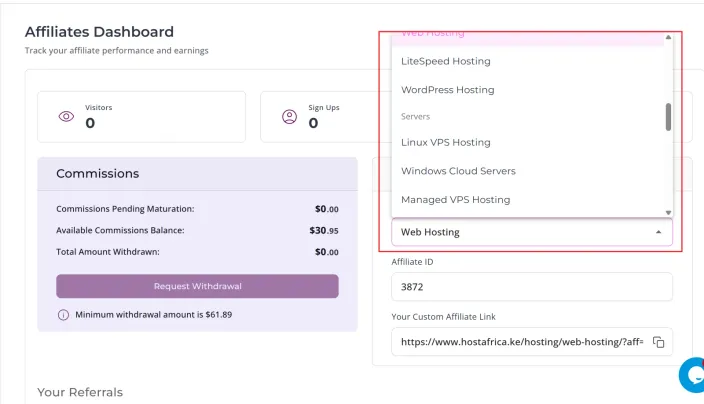Copy the custom affiliate link icon
Image resolution: width=704 pixels, height=404 pixels.
[x=658, y=342]
